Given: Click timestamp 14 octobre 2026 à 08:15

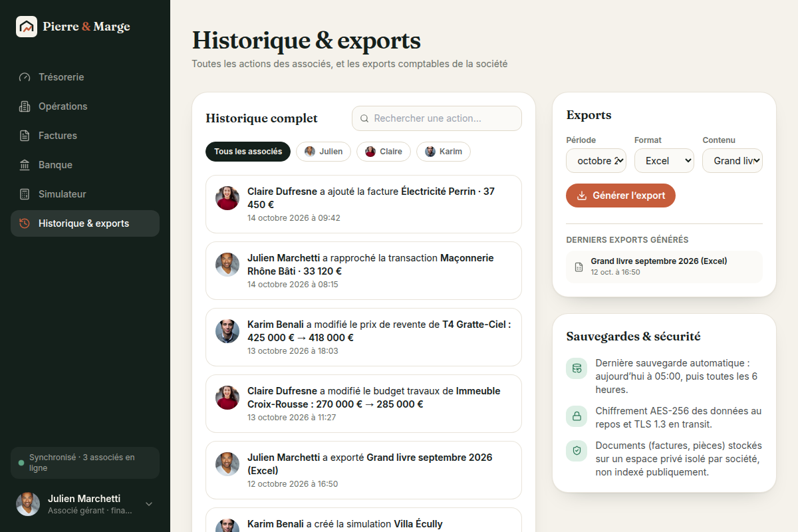Looking at the screenshot, I should [293, 285].
